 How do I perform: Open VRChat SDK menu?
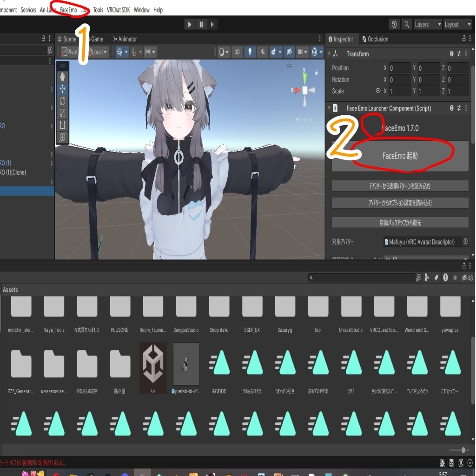[118, 10]
